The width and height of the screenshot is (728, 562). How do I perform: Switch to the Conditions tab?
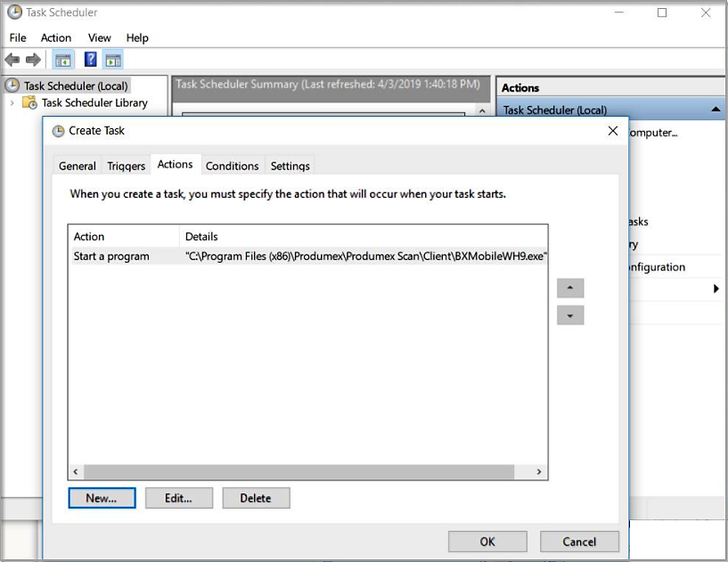point(232,166)
